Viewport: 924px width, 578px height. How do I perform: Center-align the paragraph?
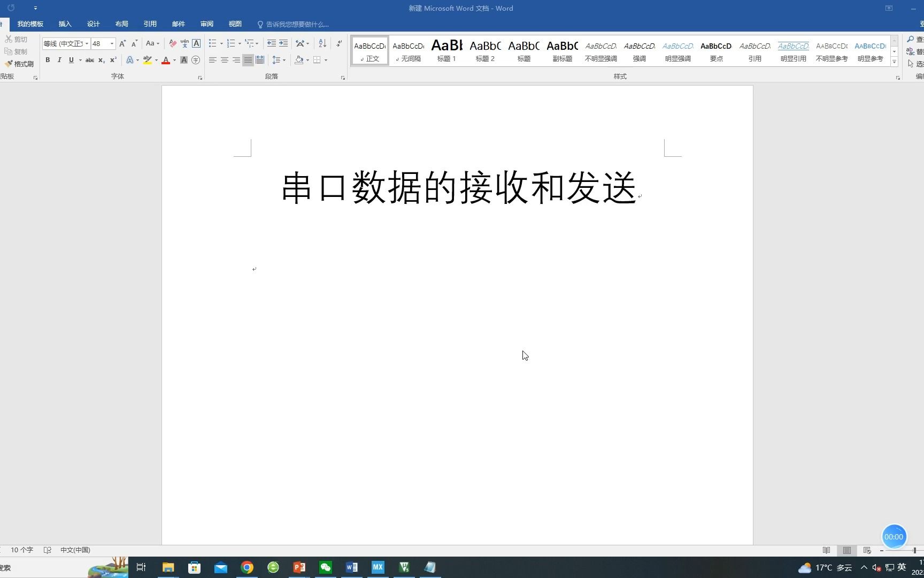[x=225, y=60]
